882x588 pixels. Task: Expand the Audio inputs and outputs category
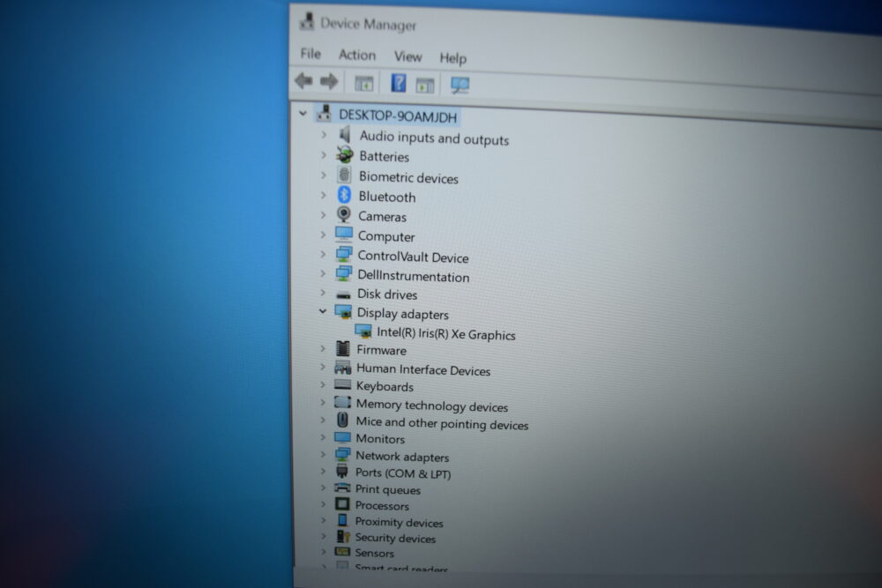pos(324,135)
